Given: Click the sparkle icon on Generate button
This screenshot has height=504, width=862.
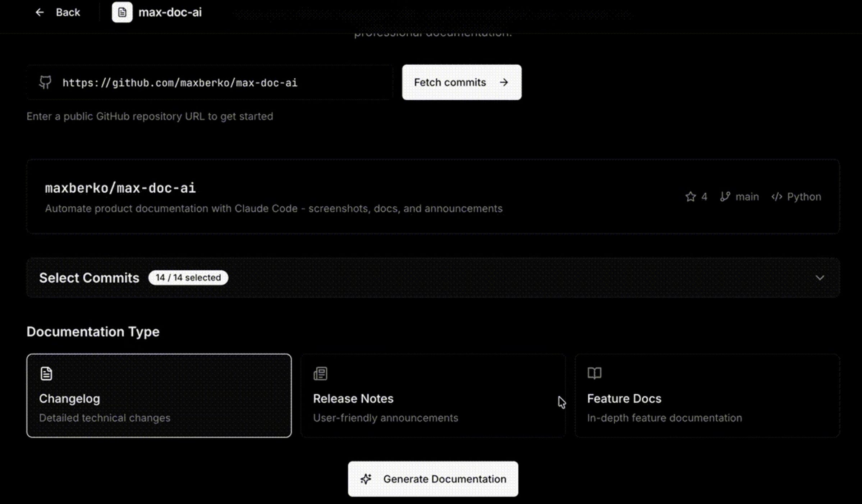Looking at the screenshot, I should 366,479.
